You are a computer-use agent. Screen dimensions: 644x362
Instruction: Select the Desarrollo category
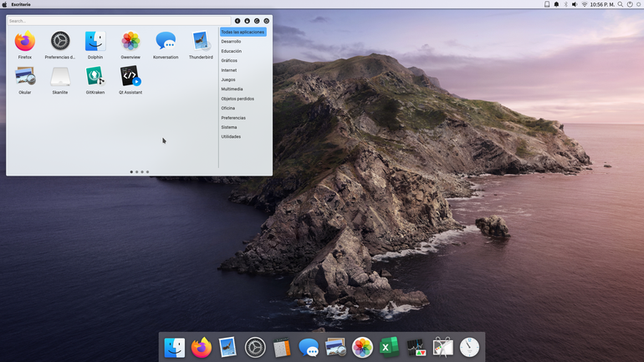[x=231, y=42]
